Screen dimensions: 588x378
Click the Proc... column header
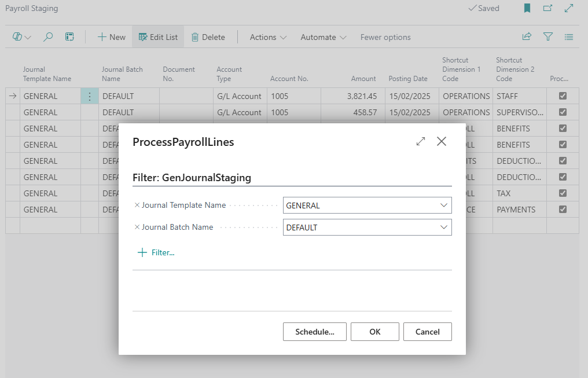click(559, 78)
